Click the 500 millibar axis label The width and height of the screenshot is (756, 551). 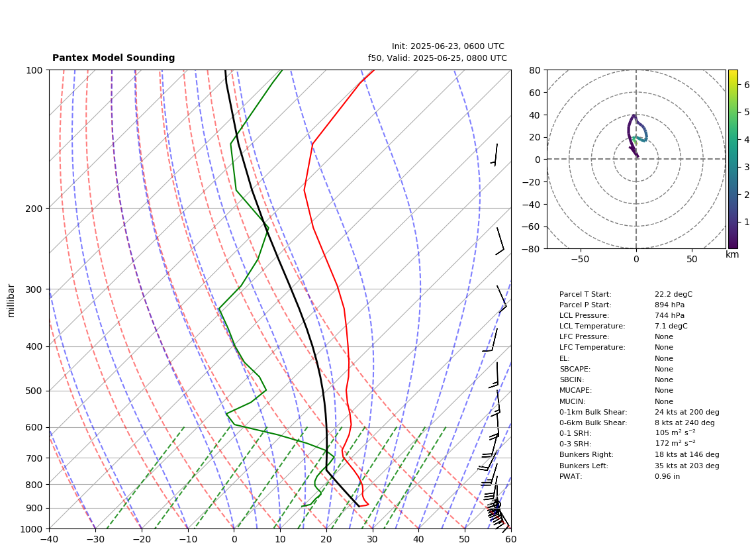[x=34, y=391]
